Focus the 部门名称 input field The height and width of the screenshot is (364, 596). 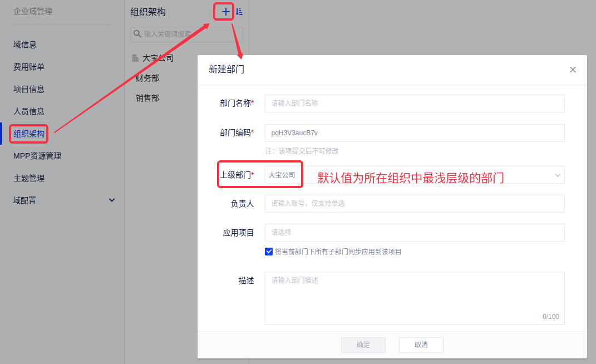coord(414,104)
